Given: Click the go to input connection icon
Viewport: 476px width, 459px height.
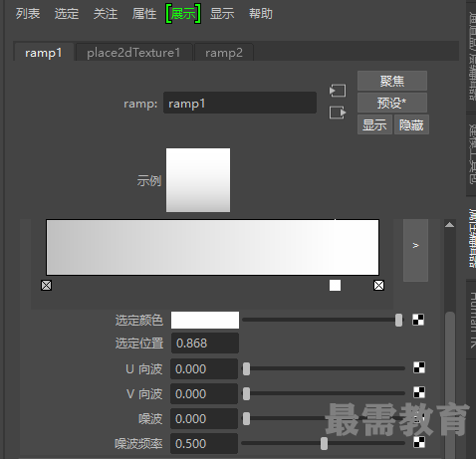Looking at the screenshot, I should [x=338, y=91].
